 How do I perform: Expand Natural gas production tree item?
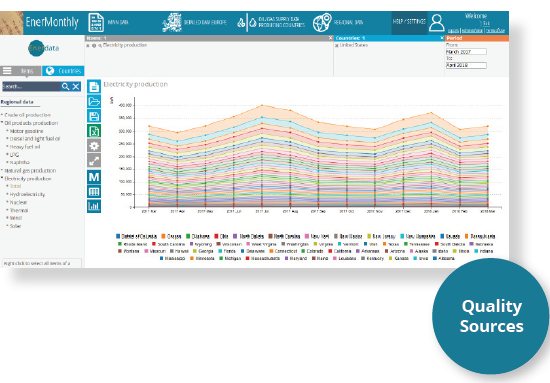[30, 170]
